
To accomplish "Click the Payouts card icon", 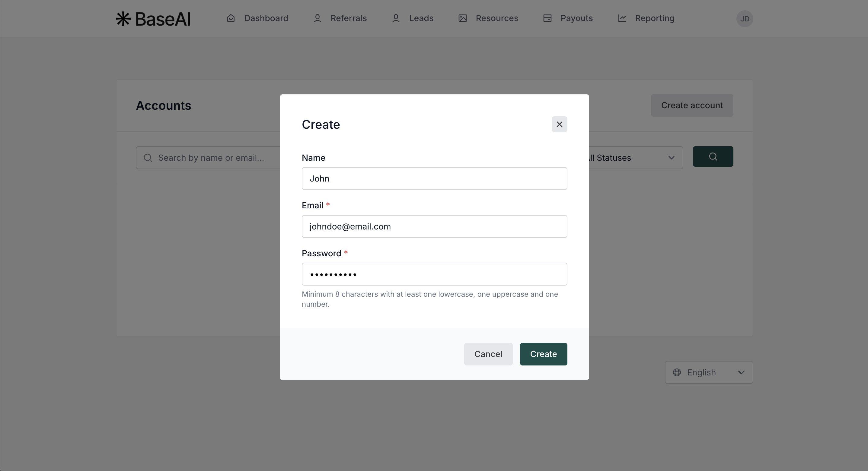I will 547,18.
